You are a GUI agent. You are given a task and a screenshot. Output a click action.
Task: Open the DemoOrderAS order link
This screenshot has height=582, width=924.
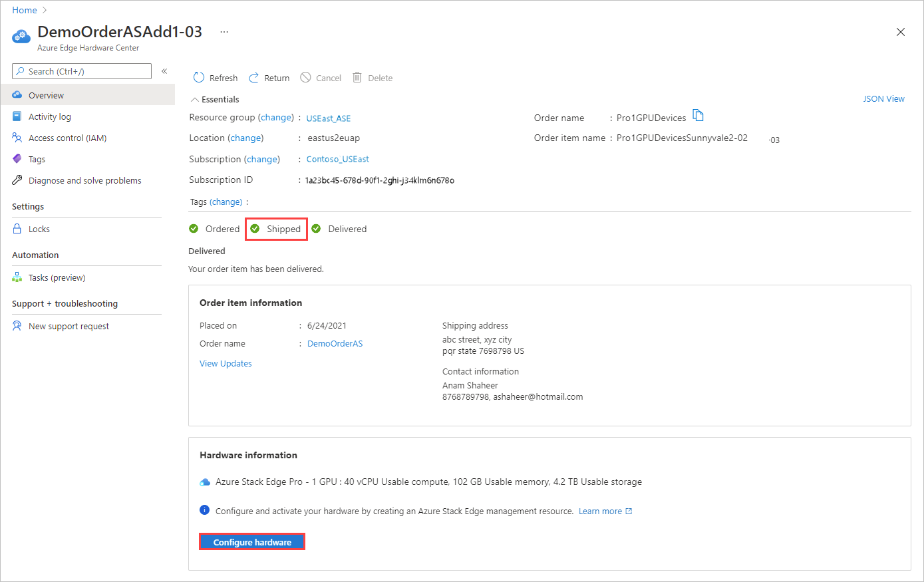[x=335, y=343]
